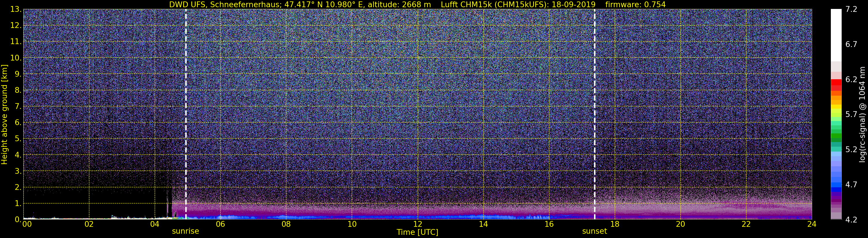Click the "9." tick on the height axis

[x=18, y=74]
